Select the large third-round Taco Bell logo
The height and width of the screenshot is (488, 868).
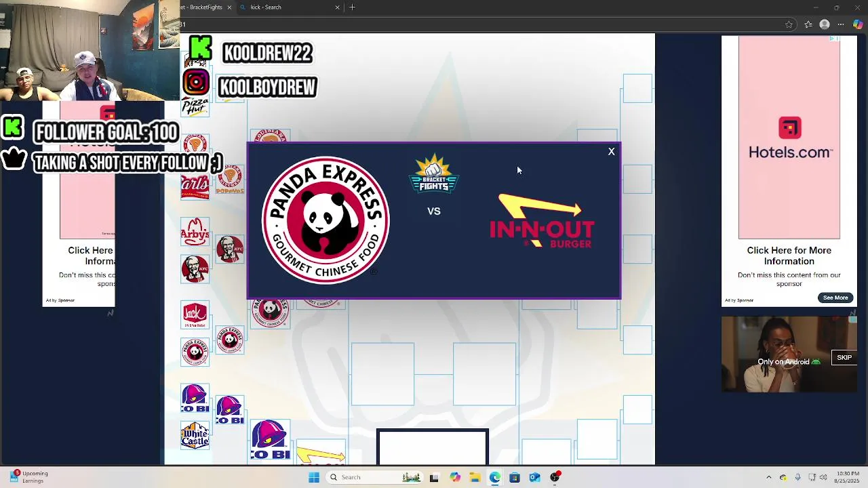pyautogui.click(x=270, y=439)
